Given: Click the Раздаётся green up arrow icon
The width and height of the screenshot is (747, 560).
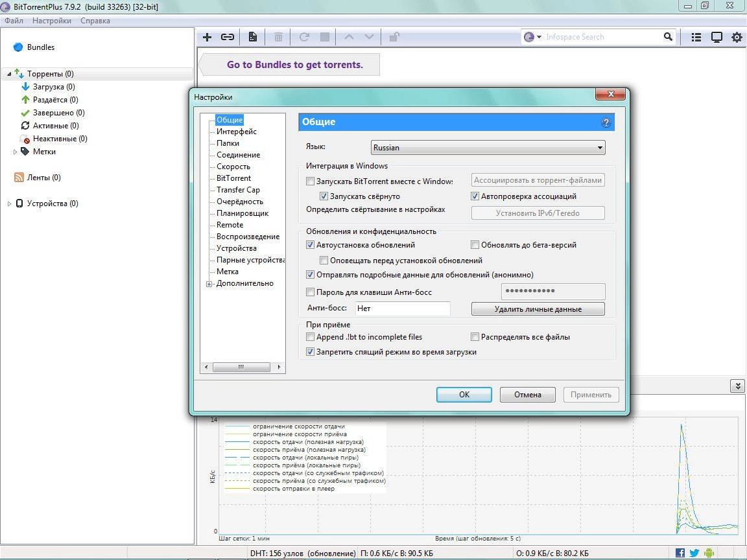Looking at the screenshot, I should click(x=26, y=100).
